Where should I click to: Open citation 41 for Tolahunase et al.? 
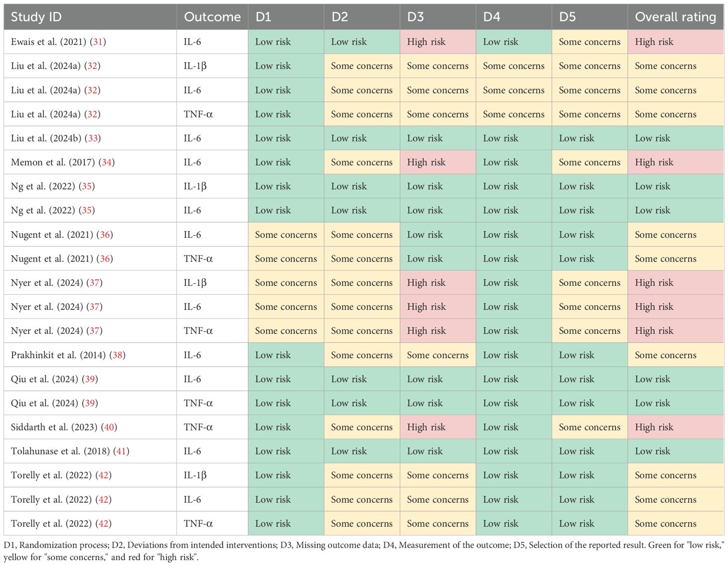[121, 451]
